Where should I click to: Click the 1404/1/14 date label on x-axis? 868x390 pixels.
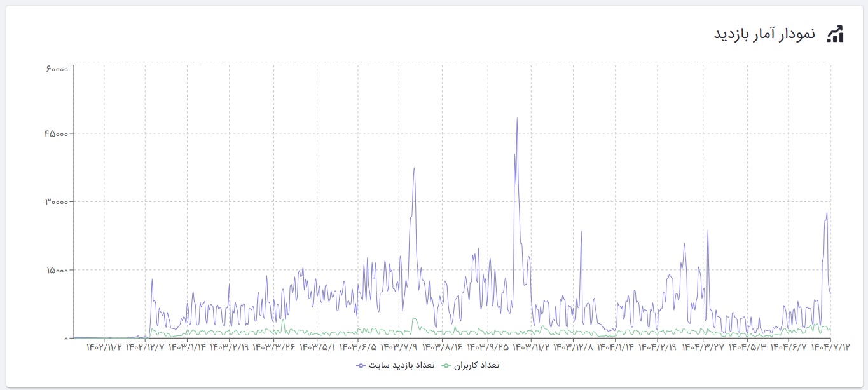click(x=616, y=347)
